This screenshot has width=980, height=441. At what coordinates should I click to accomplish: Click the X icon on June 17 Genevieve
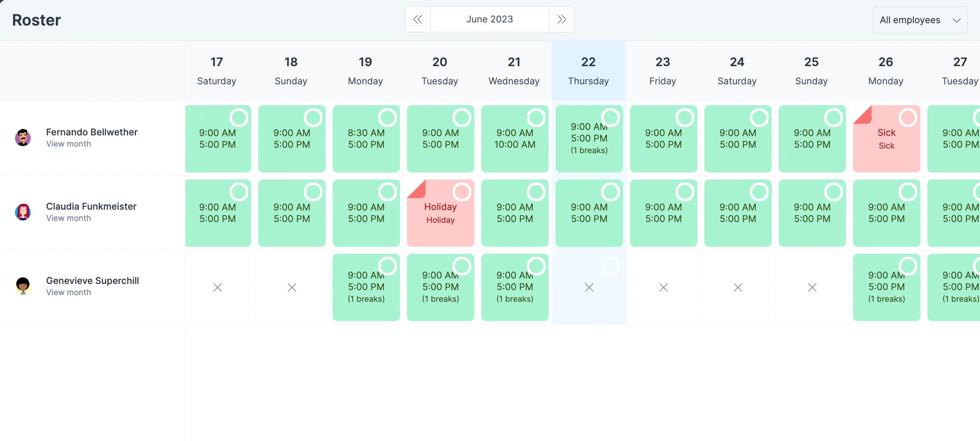[218, 287]
